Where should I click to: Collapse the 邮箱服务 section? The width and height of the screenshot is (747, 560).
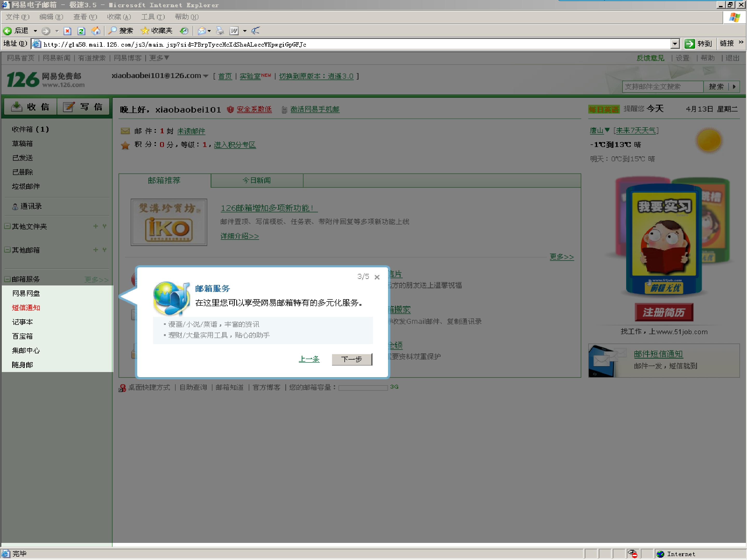(x=7, y=279)
